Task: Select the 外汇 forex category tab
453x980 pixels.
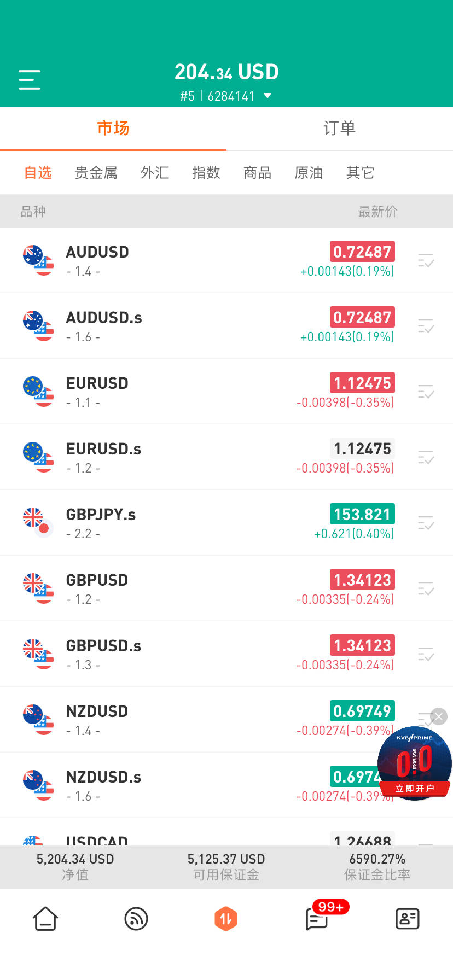Action: (x=154, y=173)
